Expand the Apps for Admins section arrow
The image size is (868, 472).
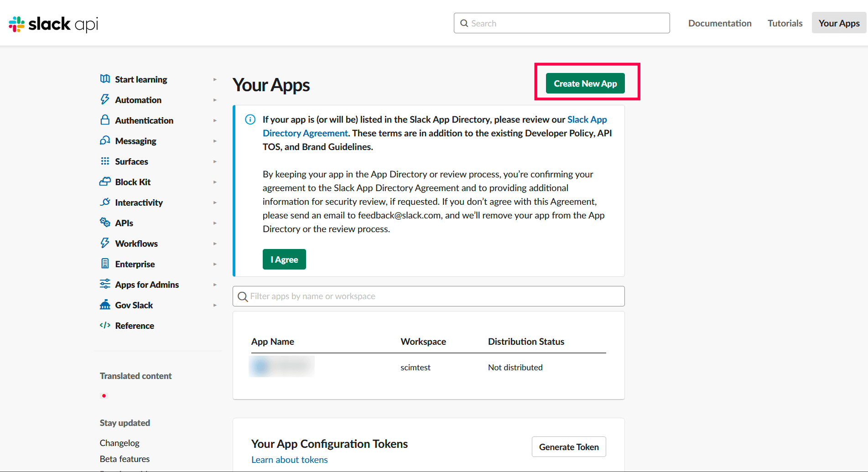click(215, 285)
